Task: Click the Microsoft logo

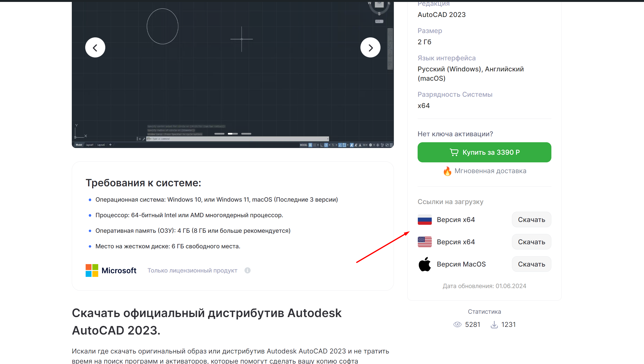Action: [x=111, y=270]
